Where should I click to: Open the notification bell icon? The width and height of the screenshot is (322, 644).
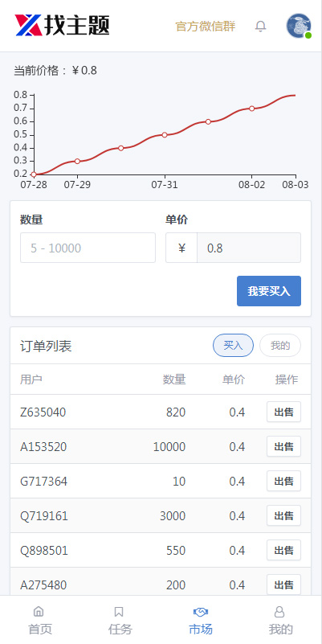pos(260,27)
